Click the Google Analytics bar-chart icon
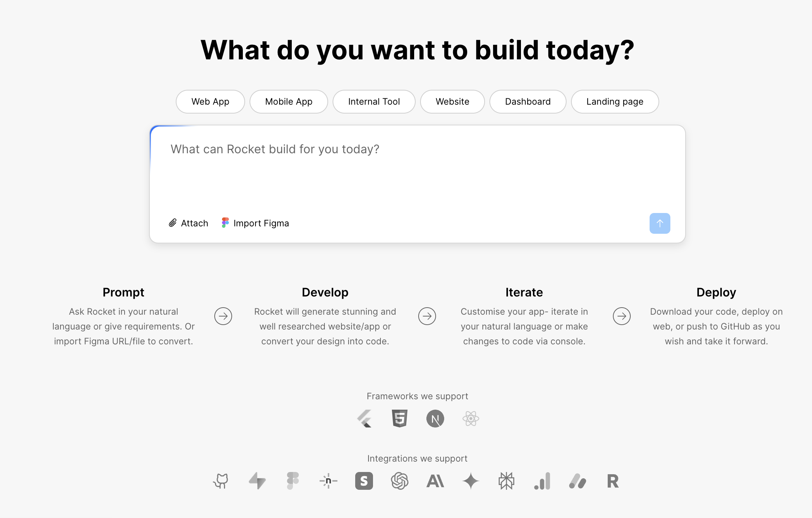 542,481
